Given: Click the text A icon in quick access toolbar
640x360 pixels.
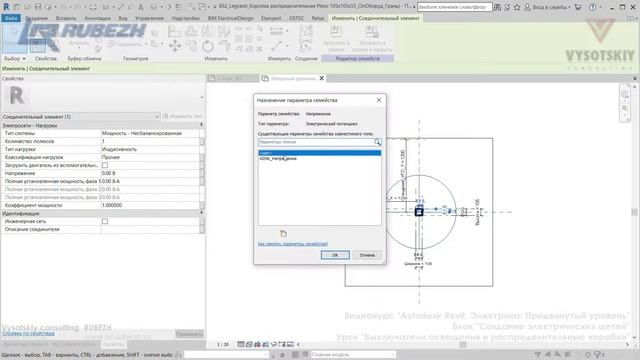Looking at the screenshot, I should click(140, 7).
